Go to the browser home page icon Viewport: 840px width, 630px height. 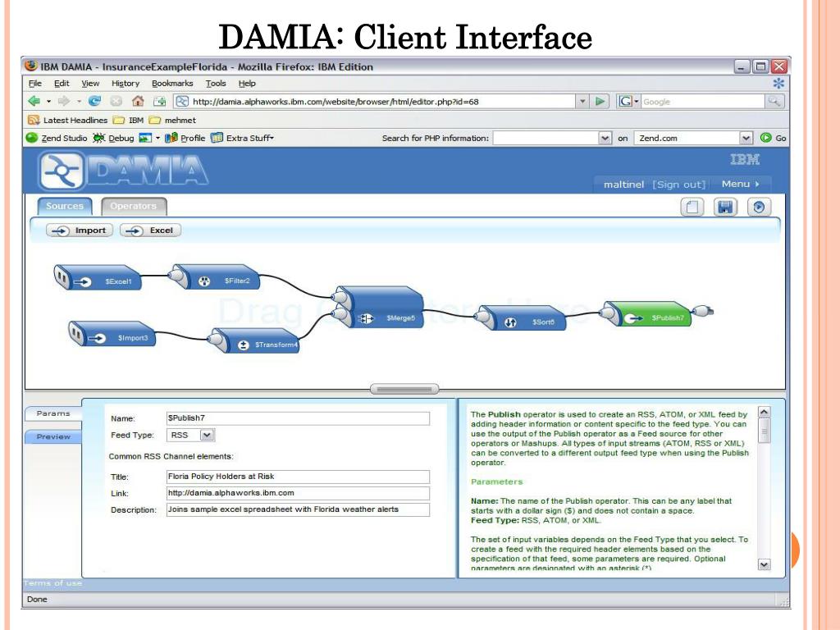point(138,101)
